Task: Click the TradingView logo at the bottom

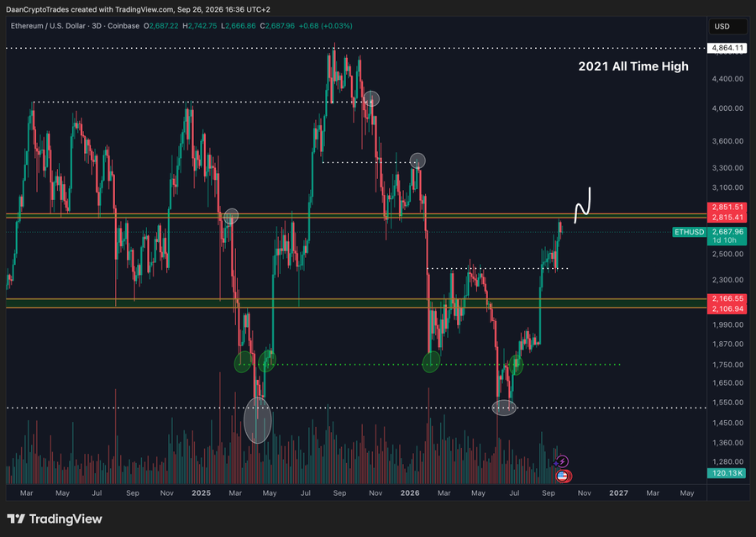Action: point(55,519)
